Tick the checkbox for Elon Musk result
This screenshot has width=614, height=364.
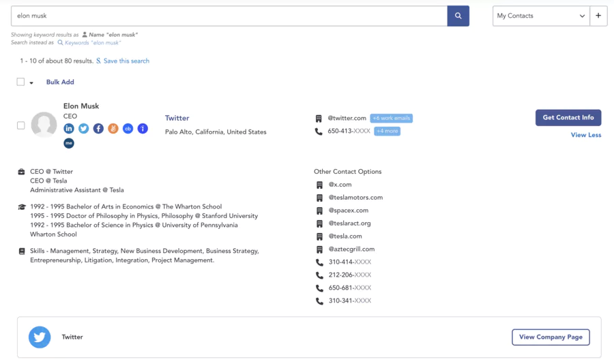pyautogui.click(x=20, y=125)
